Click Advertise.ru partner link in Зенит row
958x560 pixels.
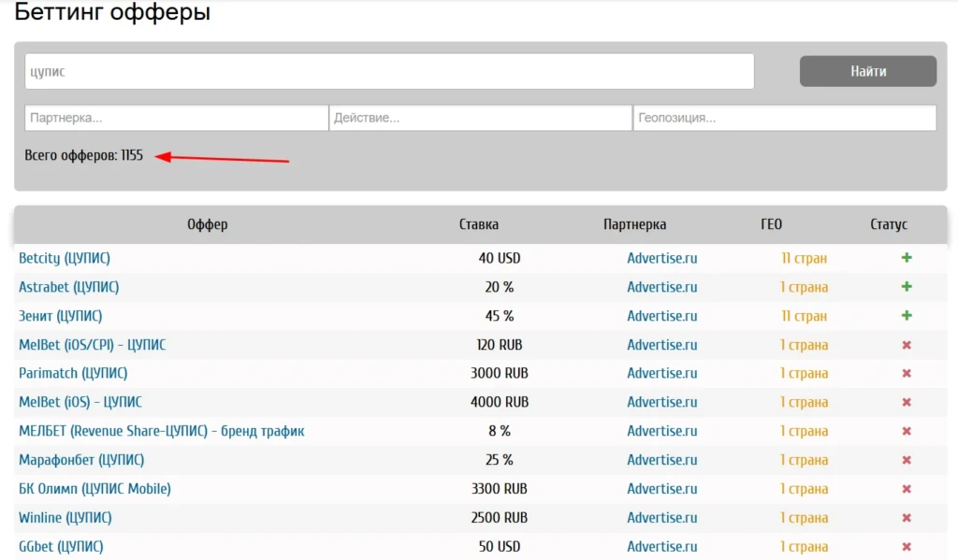pos(661,316)
